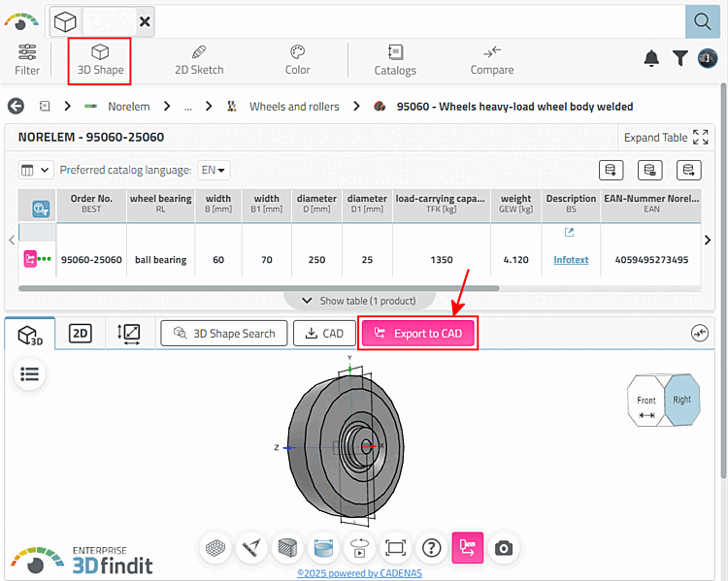Viewport: 728px width, 581px height.
Task: Click the 3D wheel model preview
Action: point(346,445)
